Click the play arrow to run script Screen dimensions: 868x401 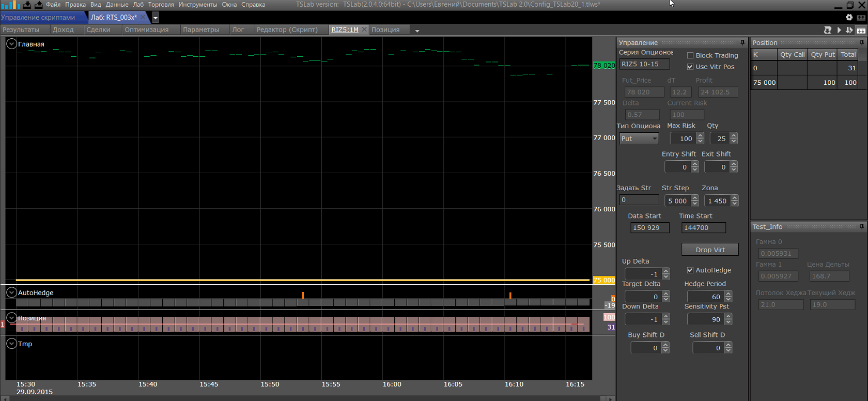(x=839, y=30)
